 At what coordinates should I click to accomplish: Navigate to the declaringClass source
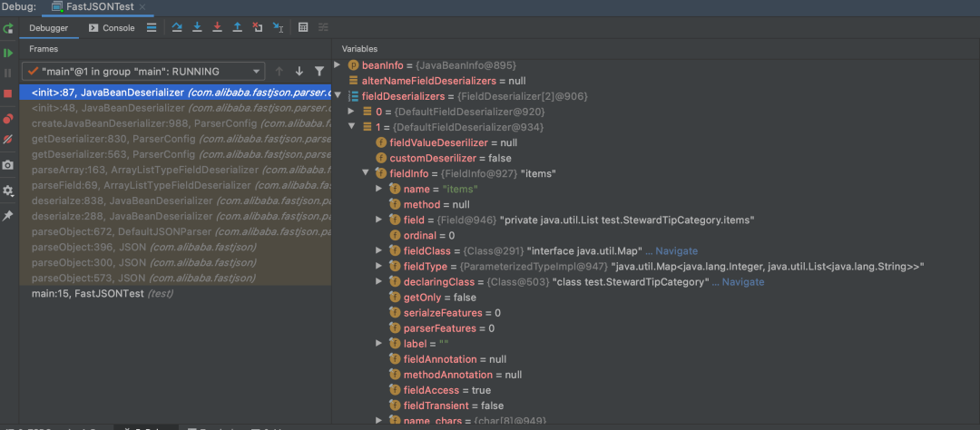pos(742,281)
